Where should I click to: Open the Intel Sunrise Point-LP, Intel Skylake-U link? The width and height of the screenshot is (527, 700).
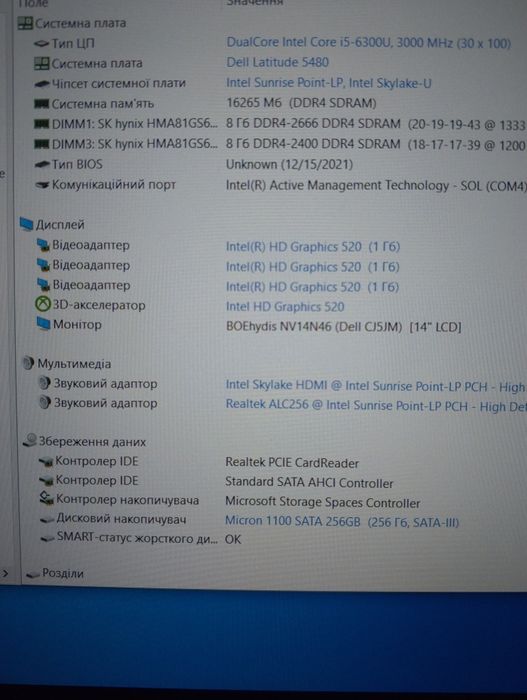tap(329, 83)
